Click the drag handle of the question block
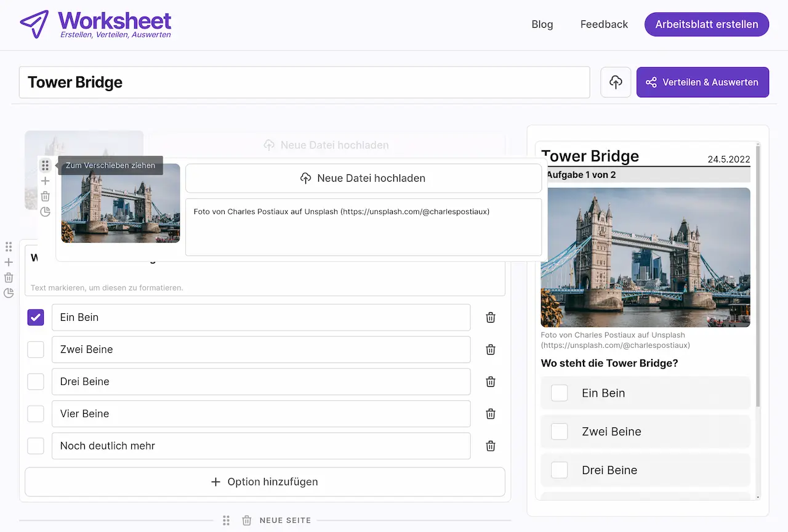Screen dimensions: 788x532 pyautogui.click(x=9, y=247)
